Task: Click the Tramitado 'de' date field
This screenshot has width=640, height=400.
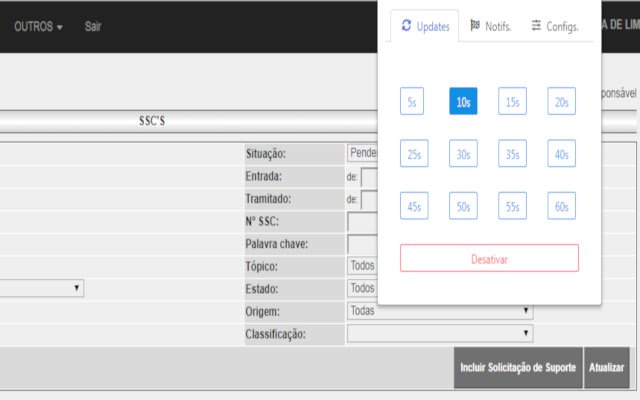Action: 370,200
